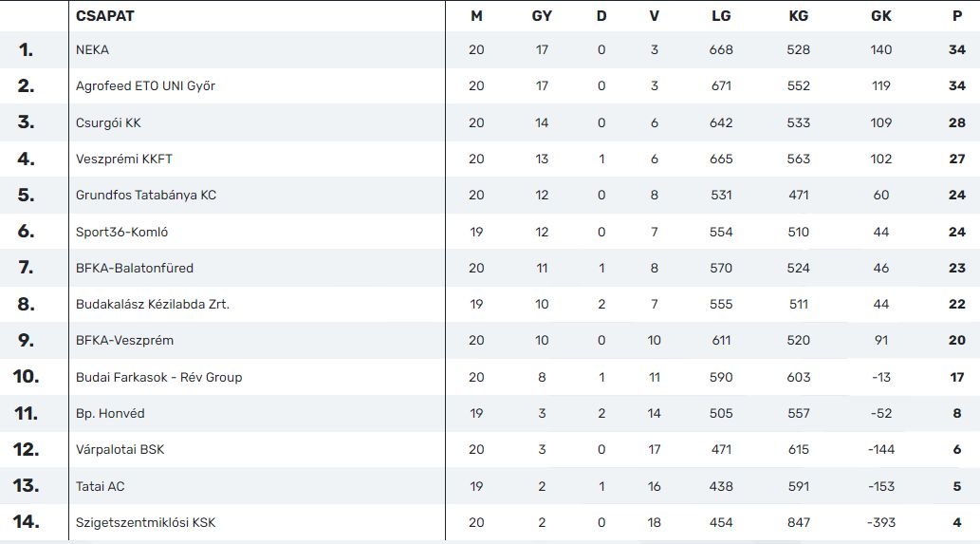Viewport: 980px width, 544px height.
Task: Click Bp. Honvéd team name
Action: tap(110, 413)
